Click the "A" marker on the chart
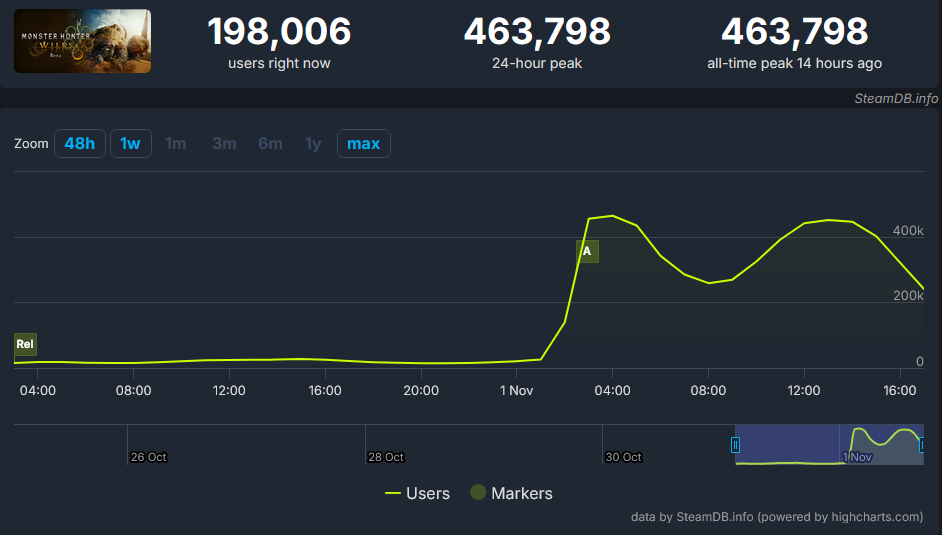 [x=587, y=251]
